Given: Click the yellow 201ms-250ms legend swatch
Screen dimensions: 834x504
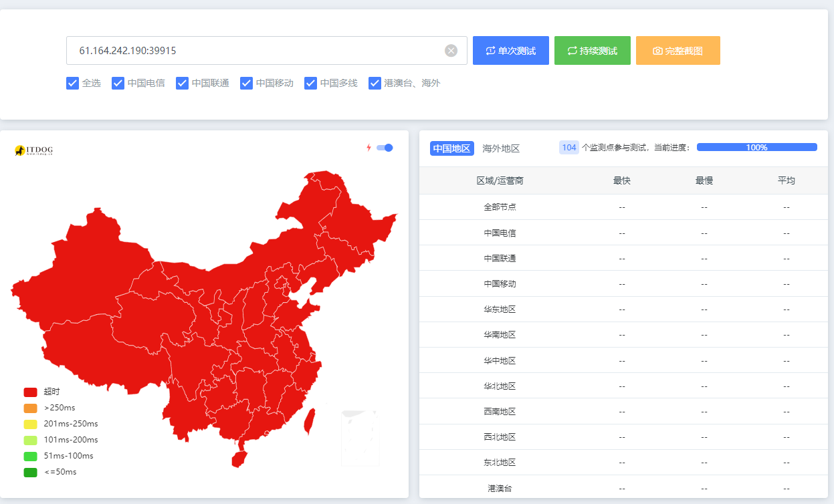Looking at the screenshot, I should tap(30, 424).
